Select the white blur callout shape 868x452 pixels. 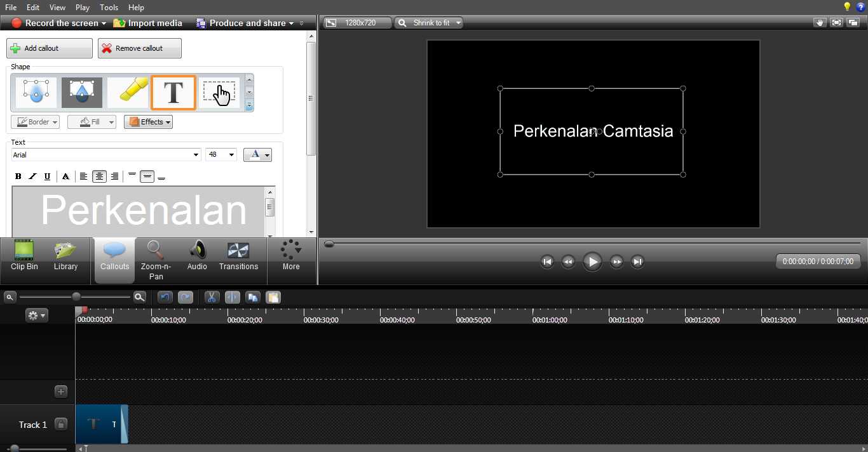tap(36, 93)
